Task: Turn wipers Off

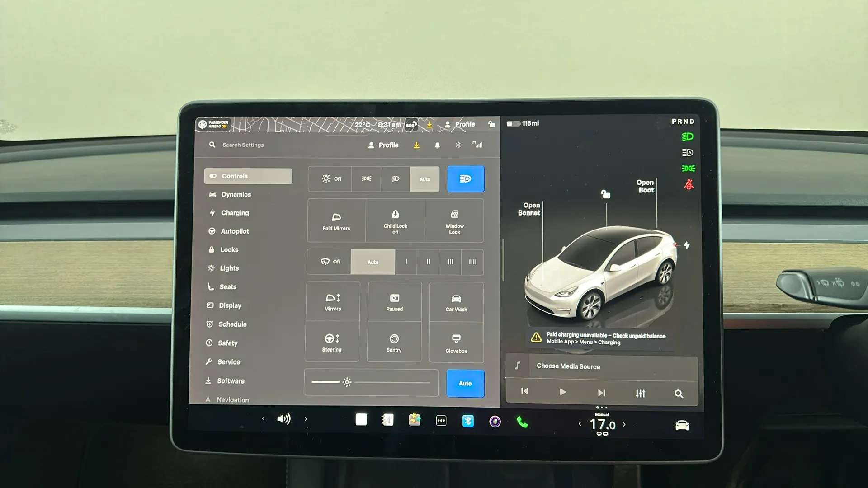Action: [330, 262]
